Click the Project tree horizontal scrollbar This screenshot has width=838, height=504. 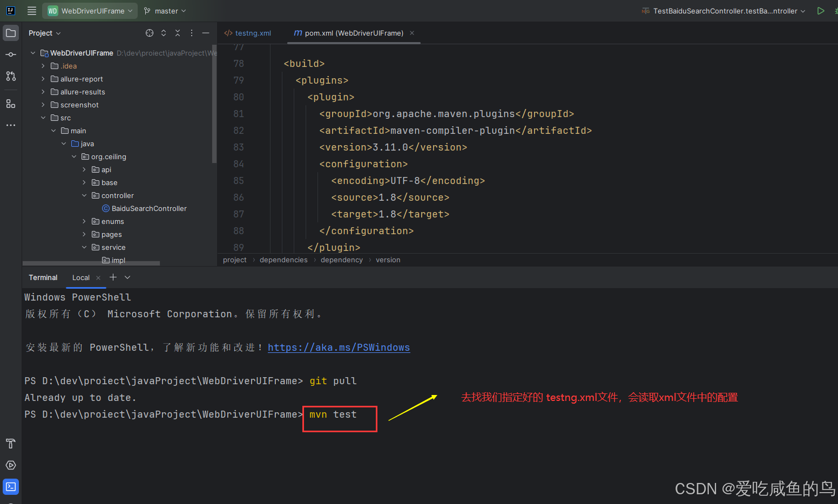pos(91,263)
